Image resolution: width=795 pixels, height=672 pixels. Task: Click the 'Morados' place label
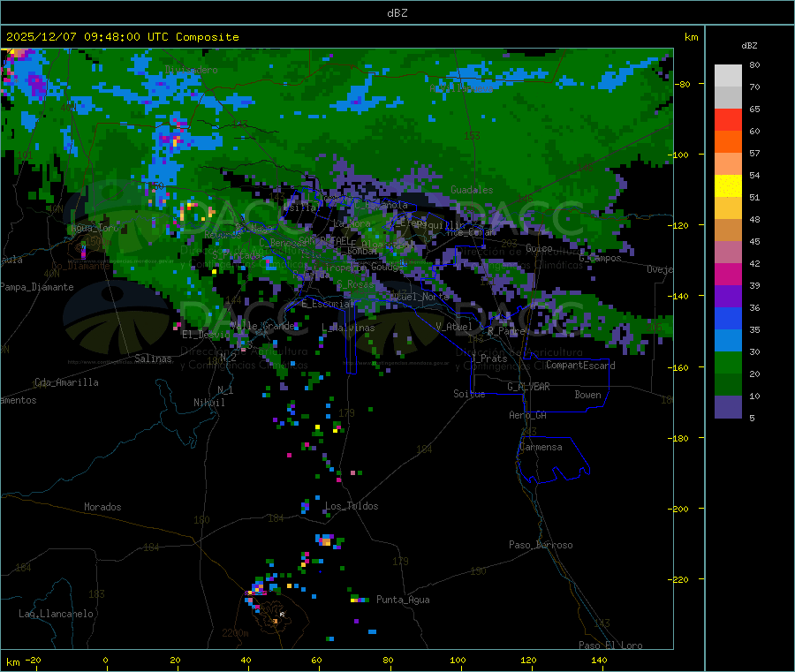click(102, 507)
